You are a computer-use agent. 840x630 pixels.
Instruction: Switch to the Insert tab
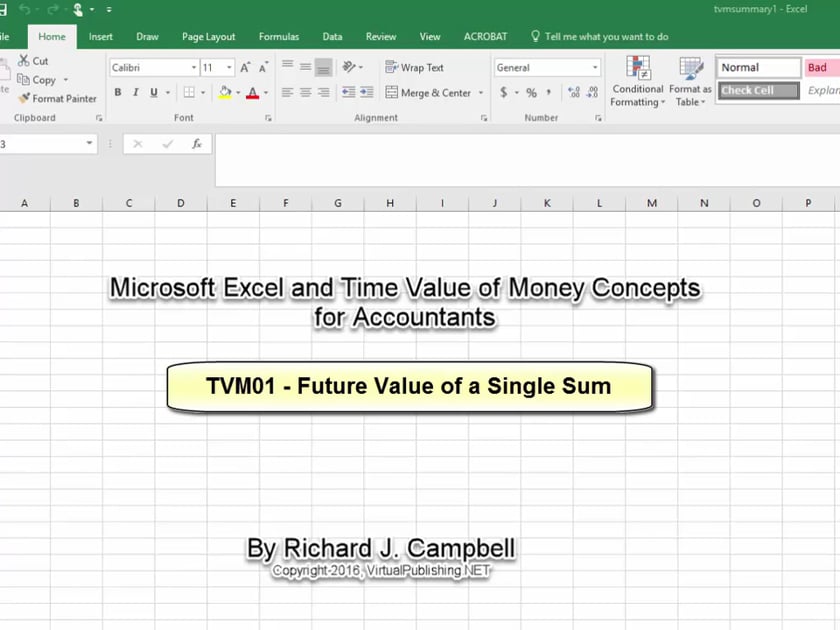click(x=101, y=36)
